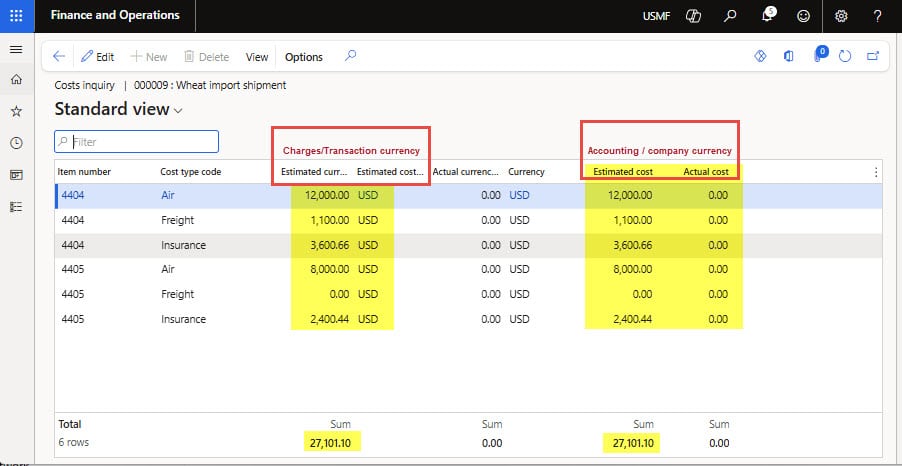Image resolution: width=902 pixels, height=466 pixels.
Task: Open the Options menu
Action: click(304, 57)
